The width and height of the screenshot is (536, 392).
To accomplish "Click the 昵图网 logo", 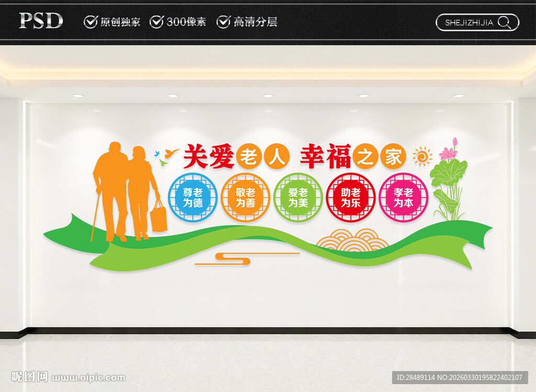I will click(29, 377).
